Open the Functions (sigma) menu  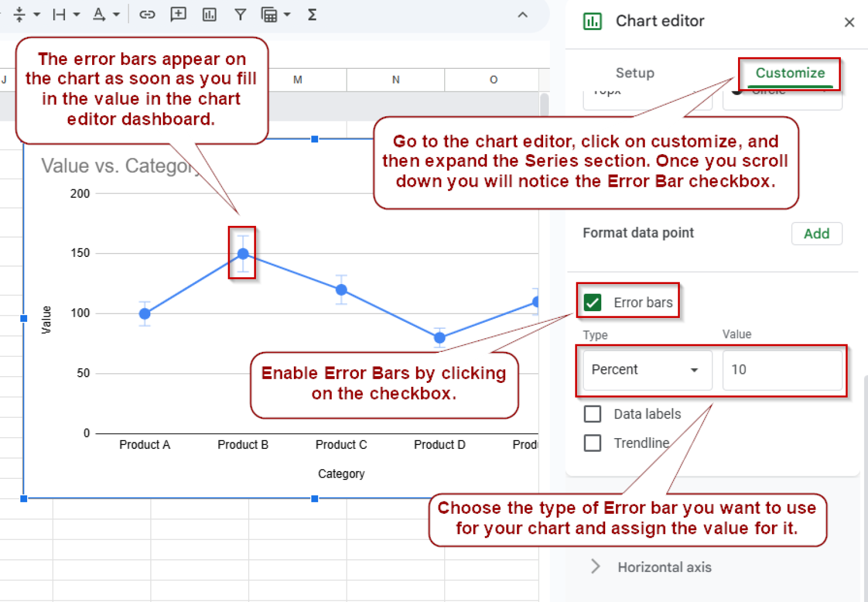point(311,15)
